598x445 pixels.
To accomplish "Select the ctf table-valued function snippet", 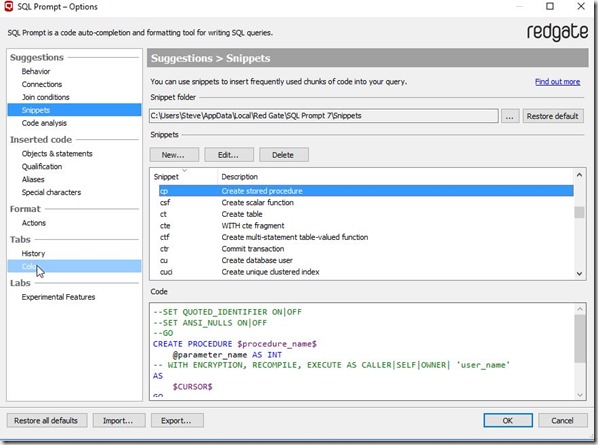I will tap(366, 237).
